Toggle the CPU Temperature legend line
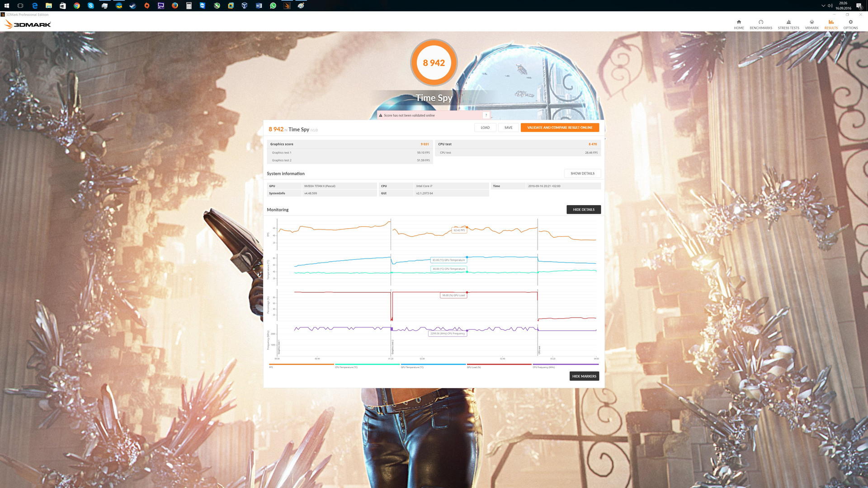Viewport: 868px width, 488px height. [x=367, y=366]
